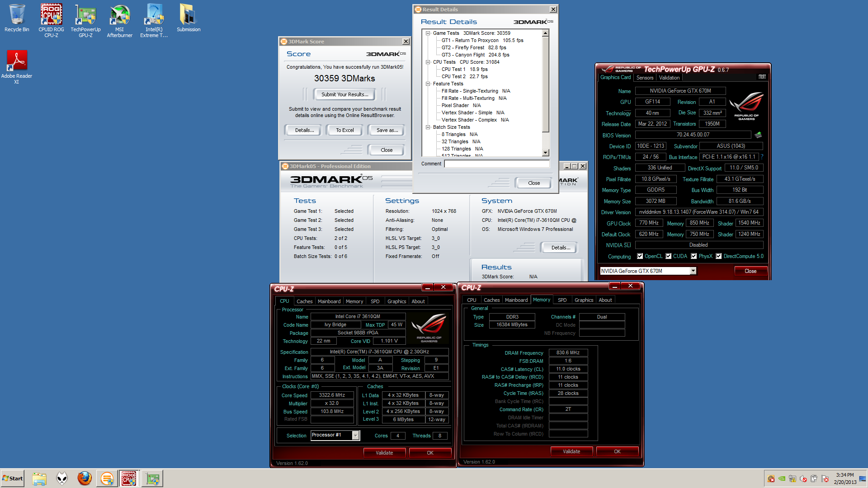Switch to the GPU-Z taskbar button

point(152,479)
